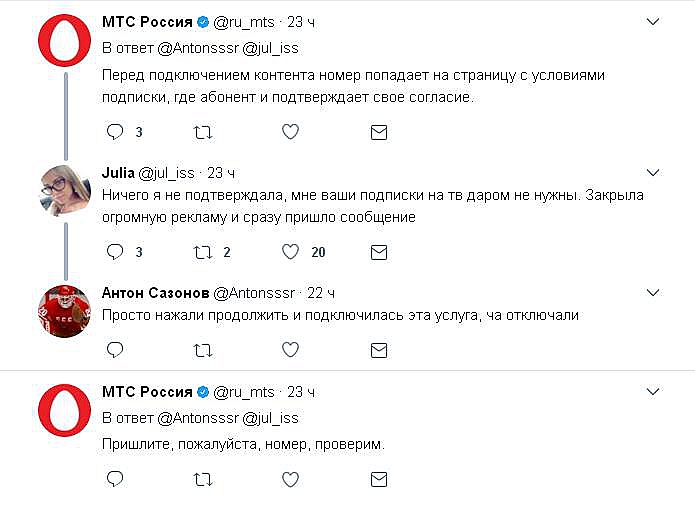Like Антон Сазонов's tweet
Image resolution: width=695 pixels, height=512 pixels.
tap(290, 350)
